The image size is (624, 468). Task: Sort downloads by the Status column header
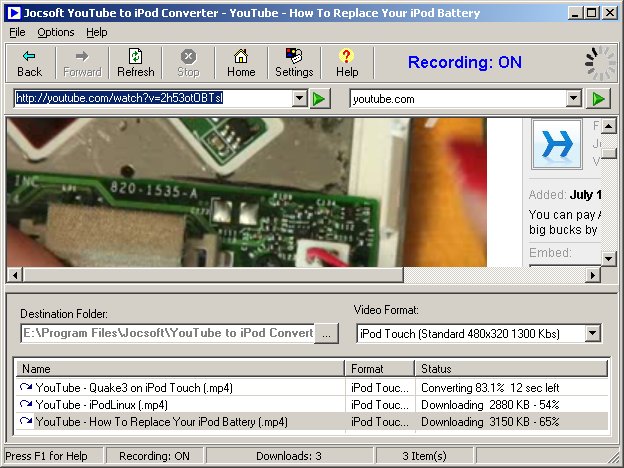click(x=511, y=369)
